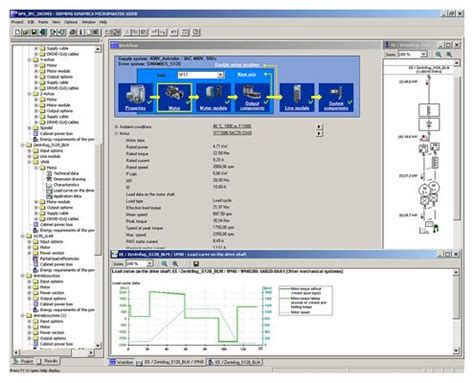The image size is (474, 383).
Task: Open the Properties workflow step icon
Action: (x=135, y=97)
